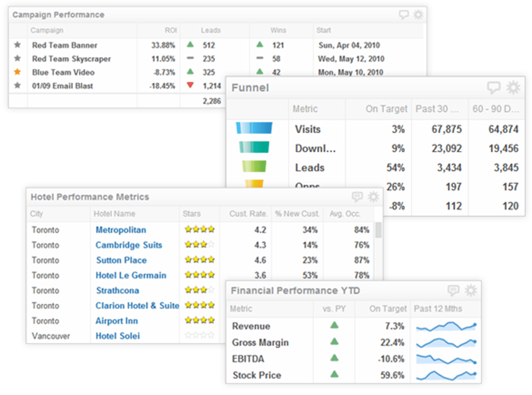The image size is (532, 395).
Task: Sort by Wins column header
Action: click(278, 30)
